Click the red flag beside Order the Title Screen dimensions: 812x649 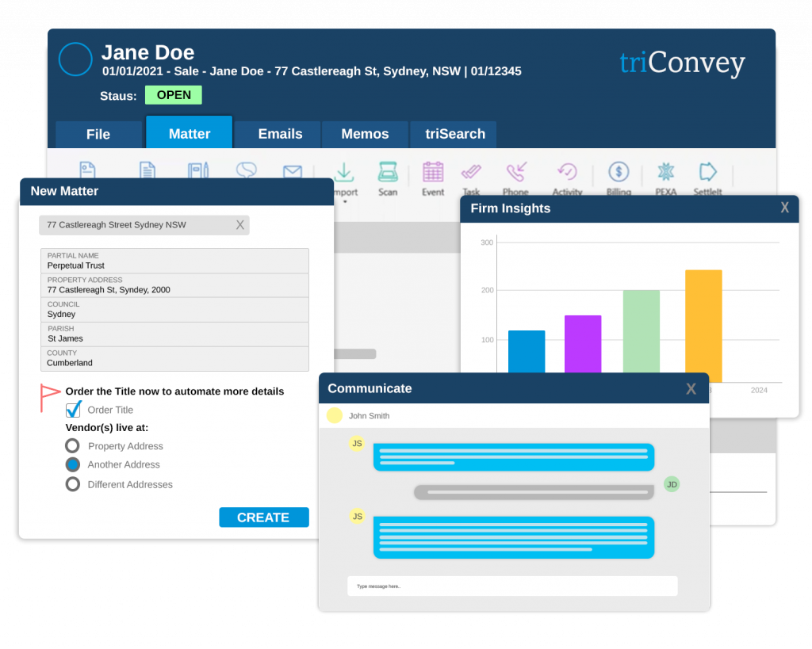[x=50, y=398]
